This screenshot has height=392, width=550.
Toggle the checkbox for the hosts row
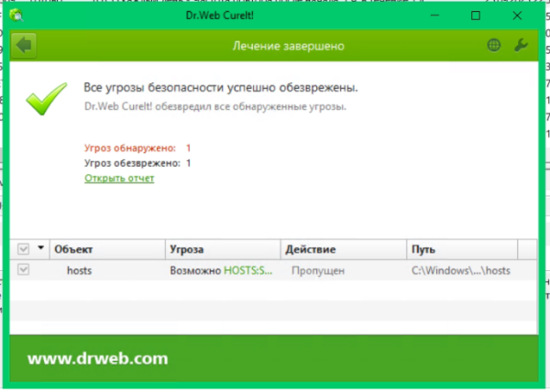[23, 270]
